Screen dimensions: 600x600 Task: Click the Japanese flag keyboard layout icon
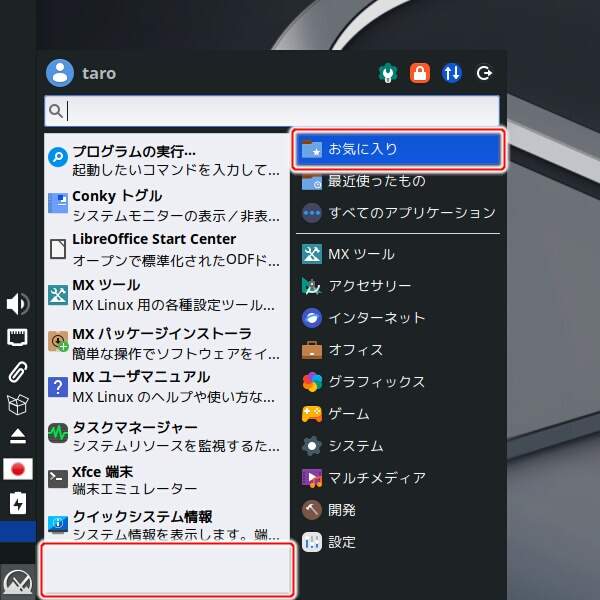click(18, 469)
